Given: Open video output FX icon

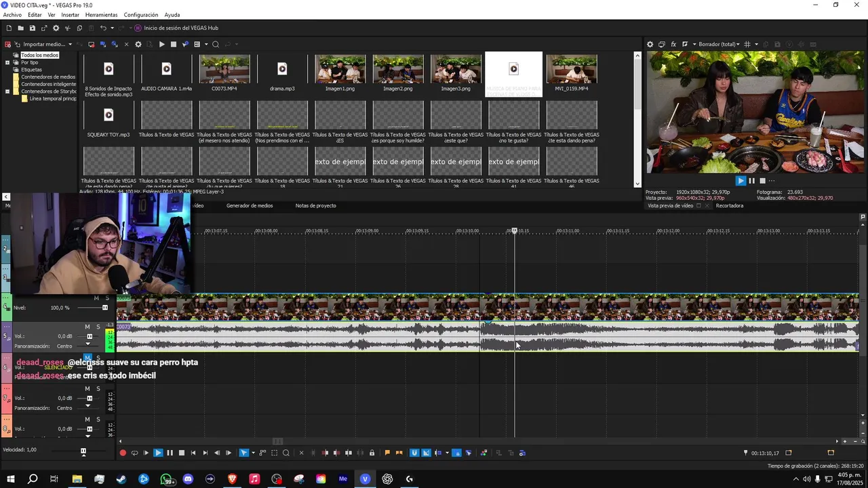Looking at the screenshot, I should click(x=673, y=44).
